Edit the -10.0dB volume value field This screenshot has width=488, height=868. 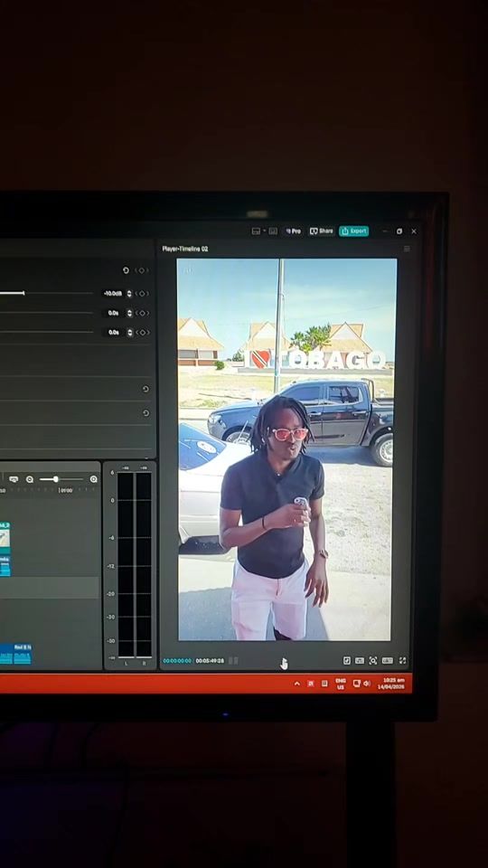(x=113, y=293)
